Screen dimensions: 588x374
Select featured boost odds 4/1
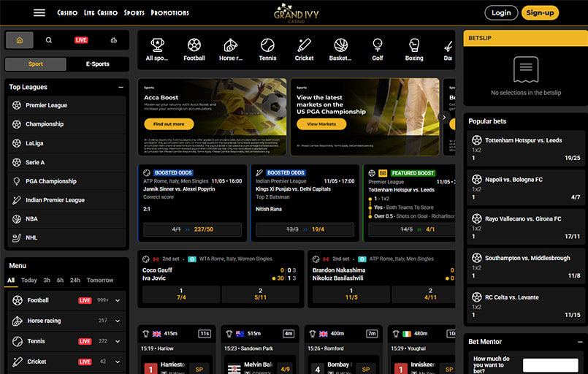click(412, 229)
